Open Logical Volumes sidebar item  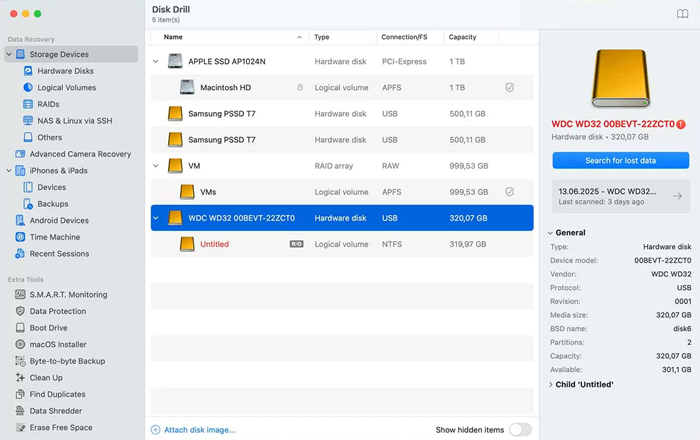click(x=67, y=87)
